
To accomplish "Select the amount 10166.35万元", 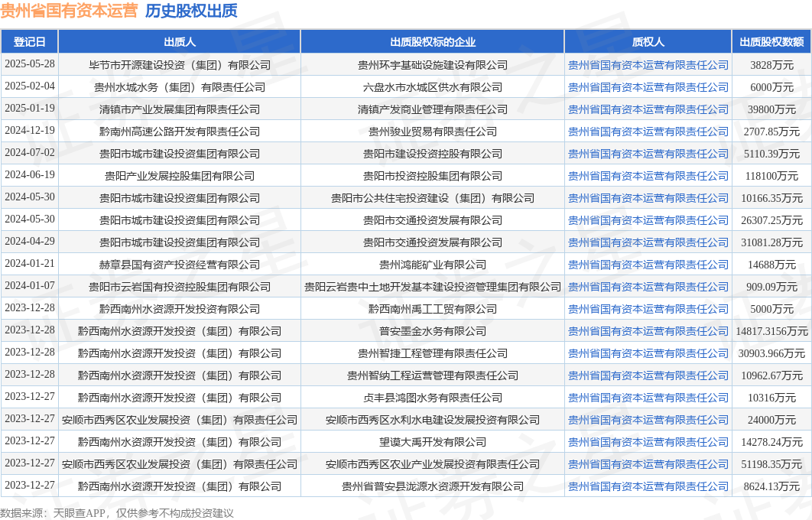I will [771, 198].
